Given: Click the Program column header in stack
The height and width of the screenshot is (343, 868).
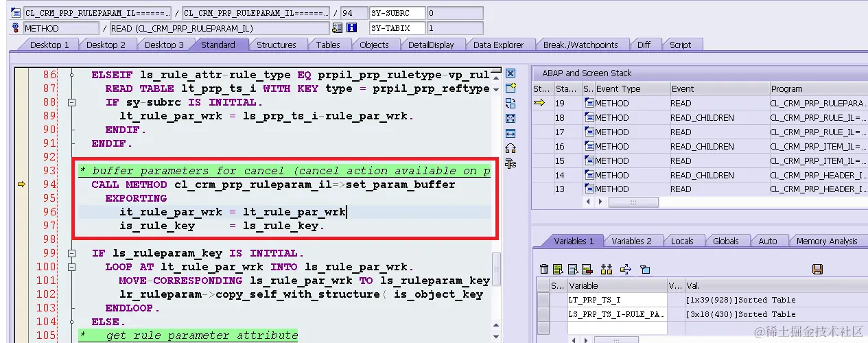Looking at the screenshot, I should (819, 89).
